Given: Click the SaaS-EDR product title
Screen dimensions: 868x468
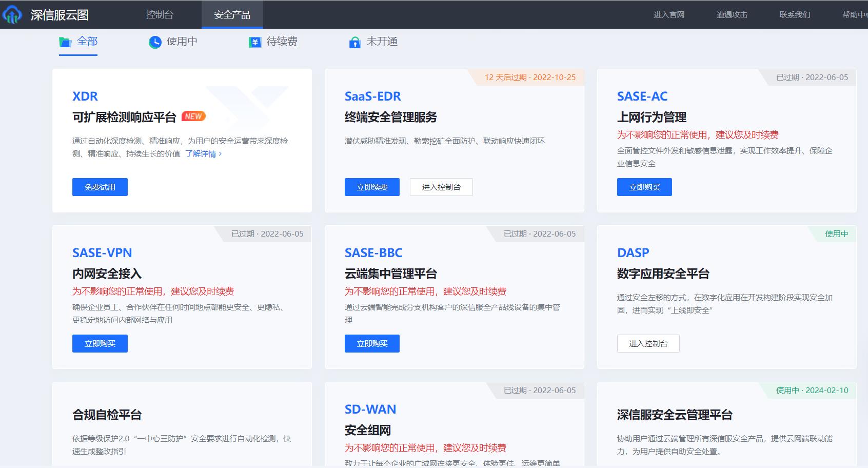Looking at the screenshot, I should (373, 96).
